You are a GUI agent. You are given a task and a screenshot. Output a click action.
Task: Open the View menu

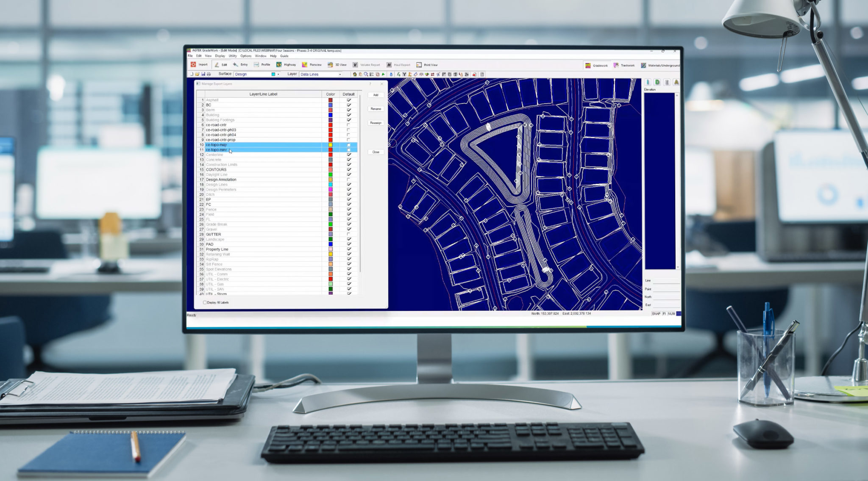208,56
